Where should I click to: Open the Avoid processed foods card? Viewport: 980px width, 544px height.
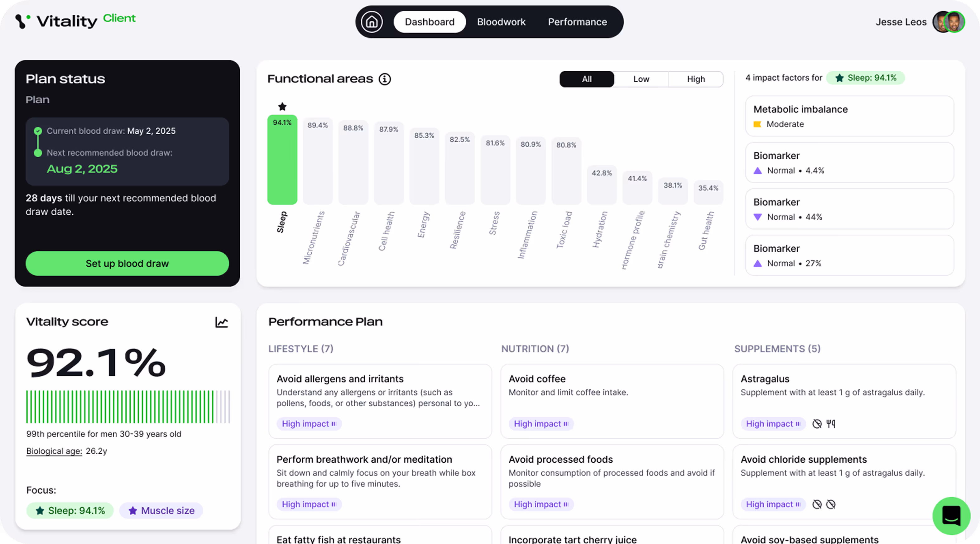(x=612, y=482)
